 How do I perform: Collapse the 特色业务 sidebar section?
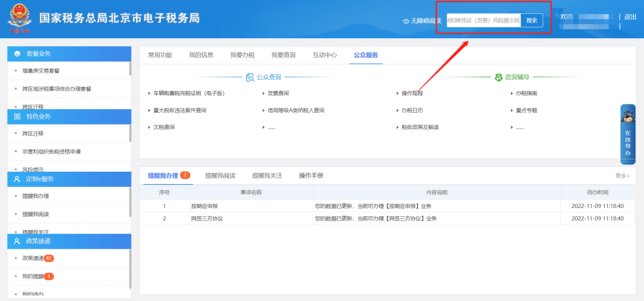(69, 116)
